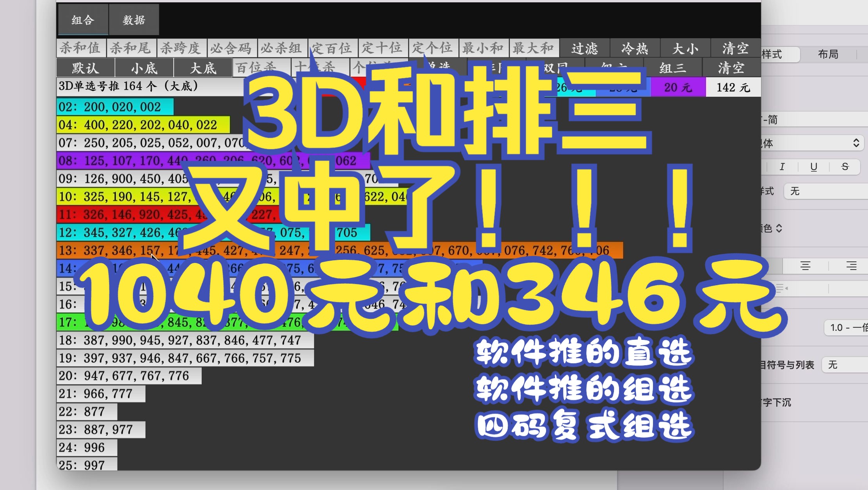868x490 pixels.
Task: Click the 定十位 button
Action: tap(383, 48)
